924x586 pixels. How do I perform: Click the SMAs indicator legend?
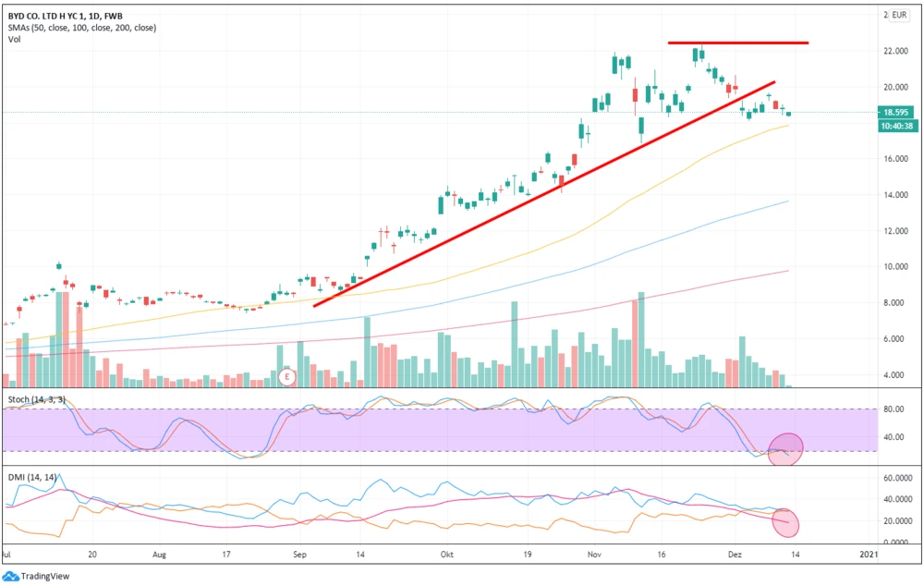click(x=81, y=28)
